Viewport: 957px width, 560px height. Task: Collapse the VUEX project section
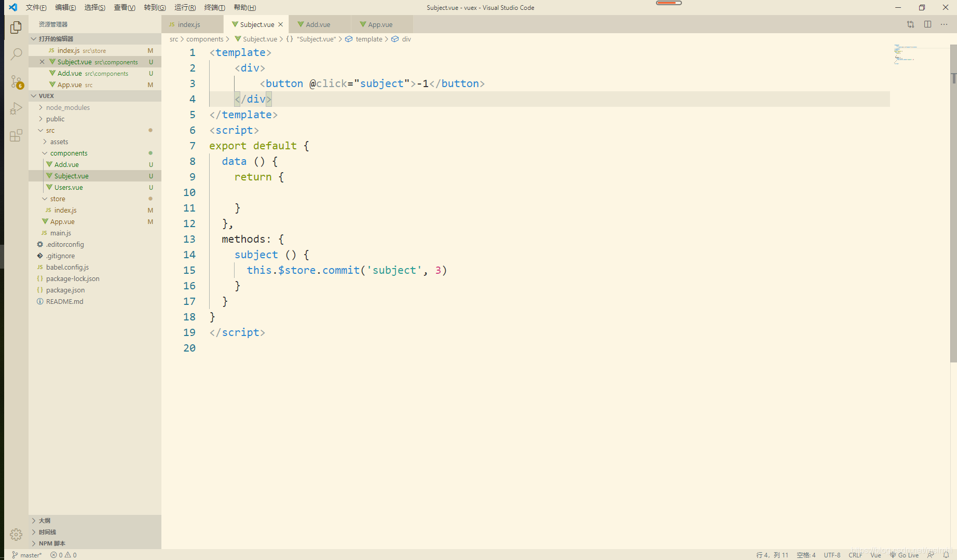(x=94, y=96)
